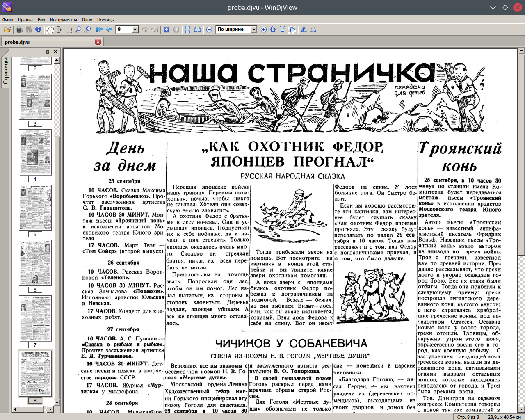Viewport: 525px width, 420px height.
Task: Show document information (blue i icon)
Action: pos(38,30)
